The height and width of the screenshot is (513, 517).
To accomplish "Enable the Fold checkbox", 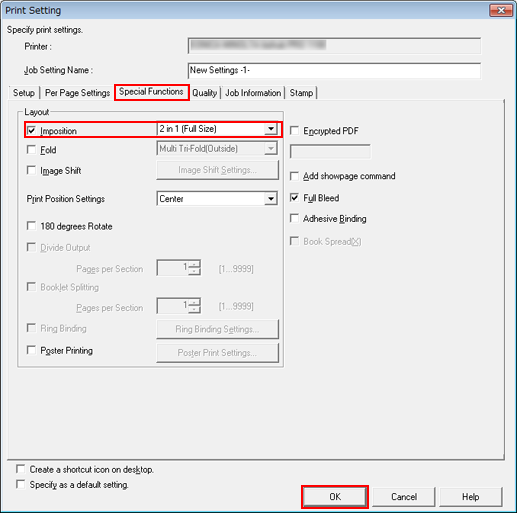I will click(31, 149).
